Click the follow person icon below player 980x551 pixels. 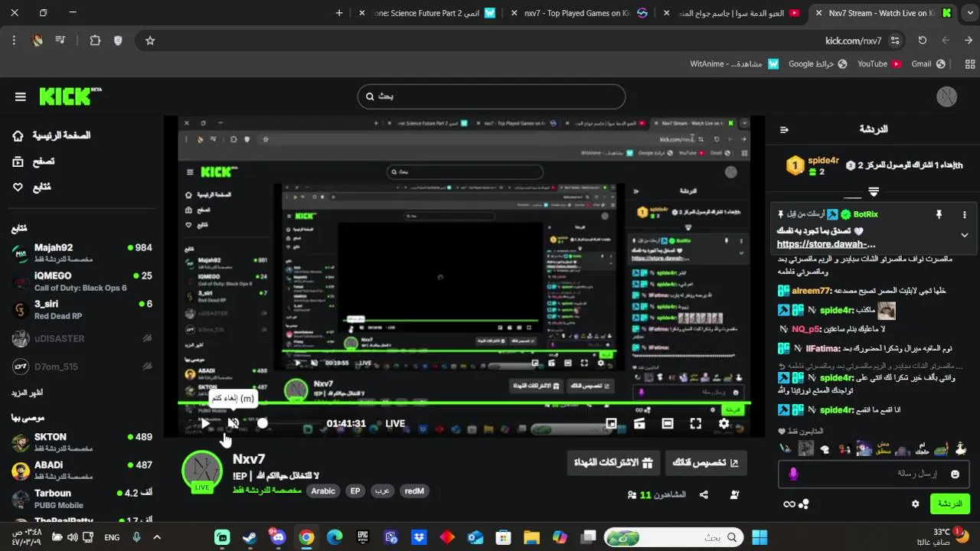click(735, 495)
